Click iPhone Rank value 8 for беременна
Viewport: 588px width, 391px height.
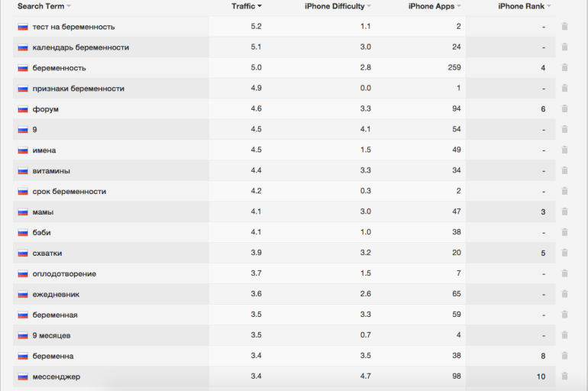point(543,356)
